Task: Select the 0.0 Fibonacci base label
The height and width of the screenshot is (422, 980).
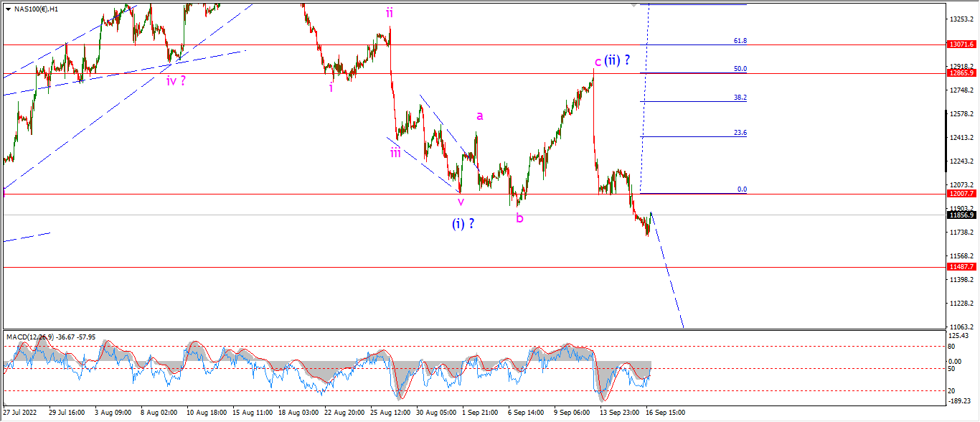Action: (x=743, y=189)
